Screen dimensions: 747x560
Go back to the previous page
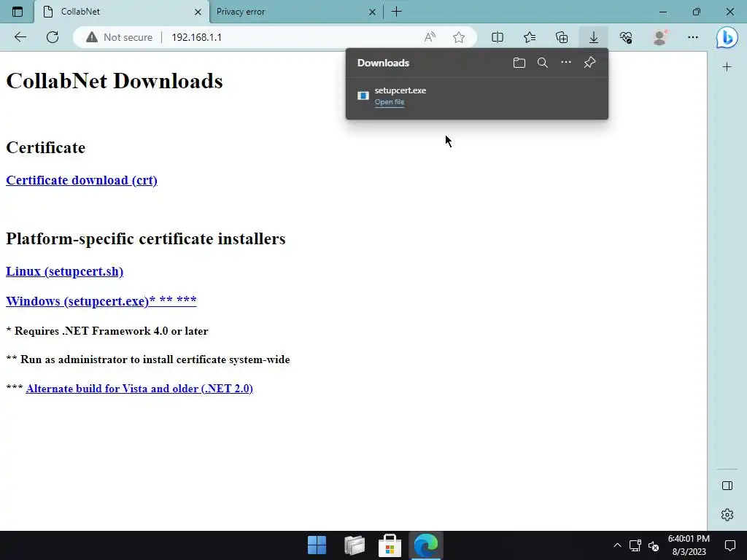[20, 37]
